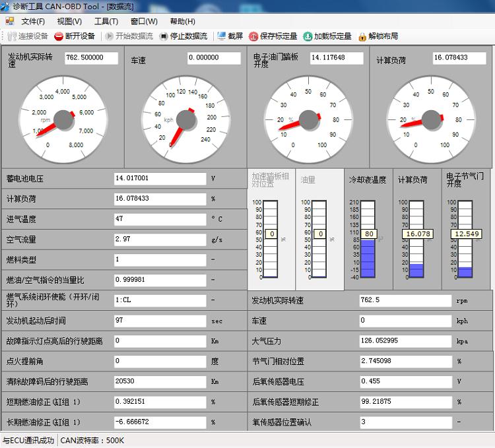Image resolution: width=495 pixels, height=448 pixels.
Task: Stop data stream via 停止数据流 icon
Action: point(164,36)
